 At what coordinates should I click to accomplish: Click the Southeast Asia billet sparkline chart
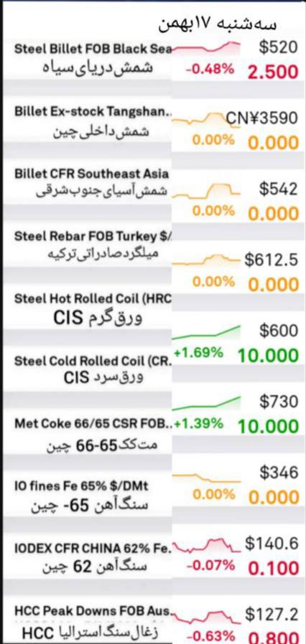tap(205, 191)
